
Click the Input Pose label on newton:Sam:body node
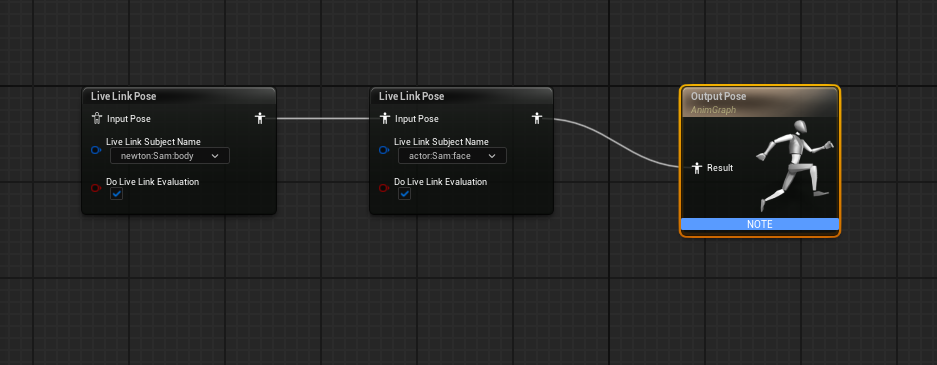[x=129, y=119]
